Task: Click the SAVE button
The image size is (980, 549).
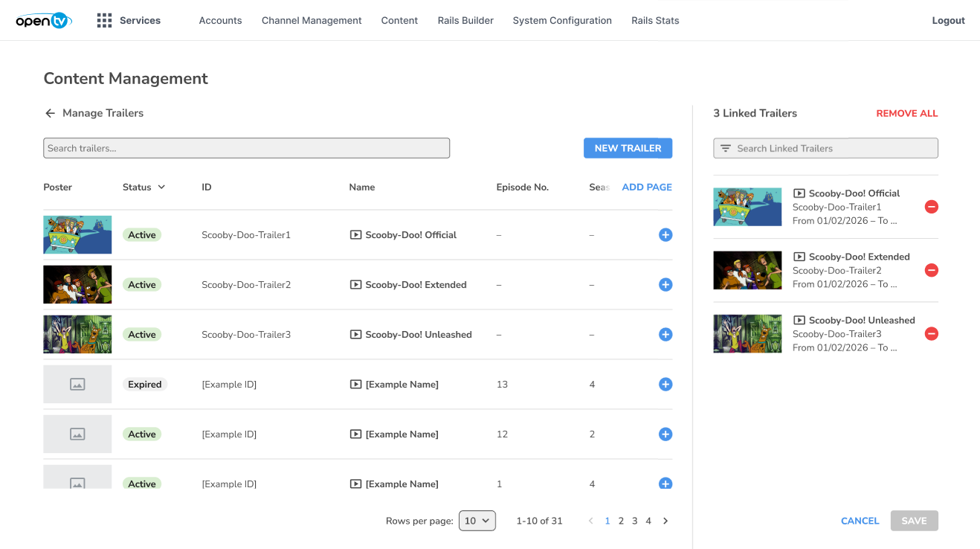Action: tap(915, 521)
